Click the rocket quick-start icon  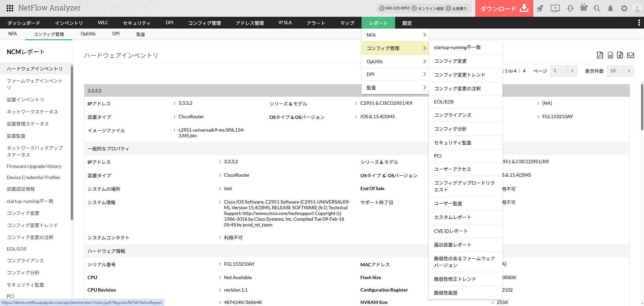(540, 8)
